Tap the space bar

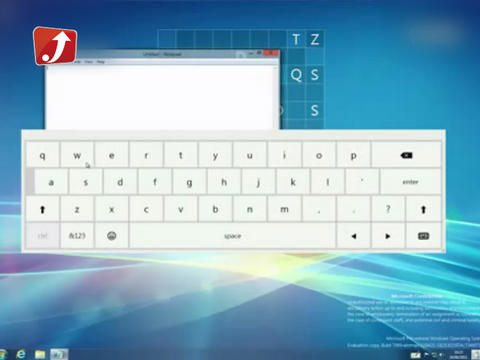tap(232, 236)
